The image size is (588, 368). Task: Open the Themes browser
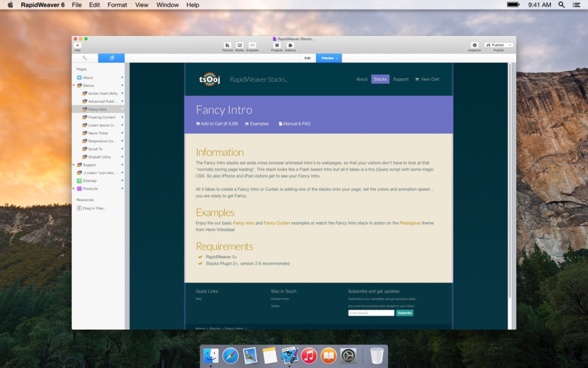point(227,45)
